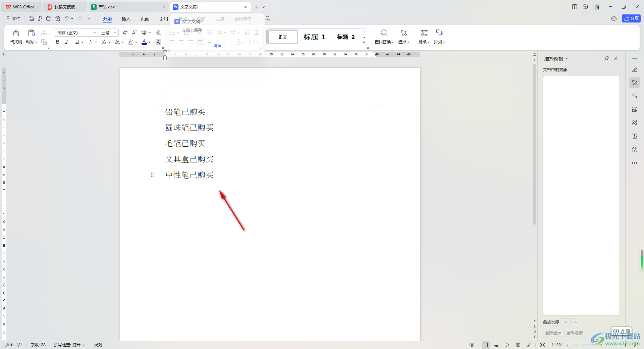Close the Selection Pane panel
This screenshot has width=644, height=349.
(616, 58)
